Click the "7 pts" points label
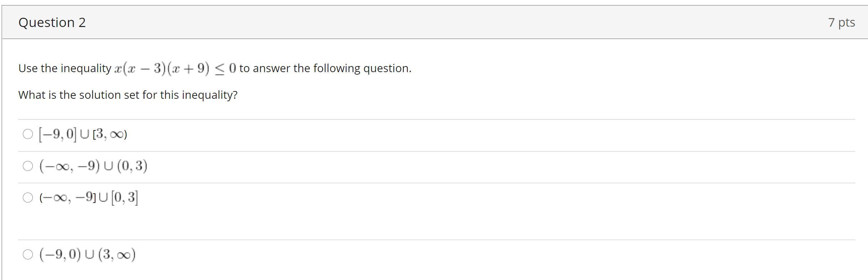Viewport: 868px width, 280px height. 841,22
